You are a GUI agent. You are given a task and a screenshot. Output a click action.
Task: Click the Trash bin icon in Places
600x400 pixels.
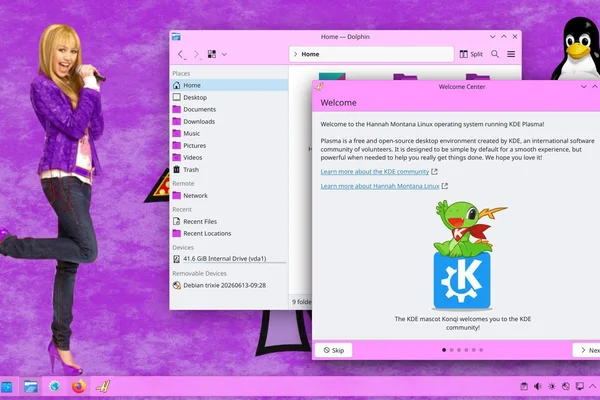click(x=176, y=169)
